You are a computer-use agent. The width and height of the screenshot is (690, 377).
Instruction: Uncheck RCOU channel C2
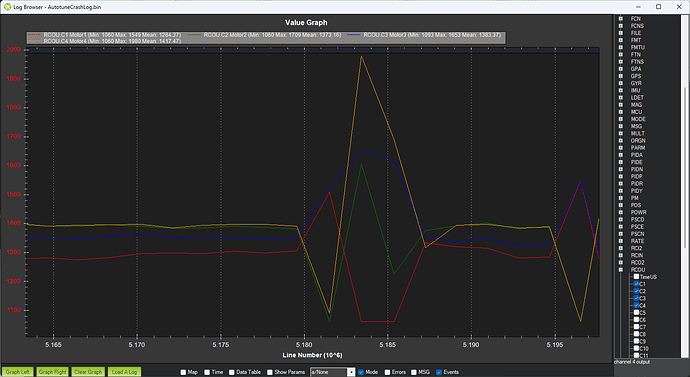(636, 291)
